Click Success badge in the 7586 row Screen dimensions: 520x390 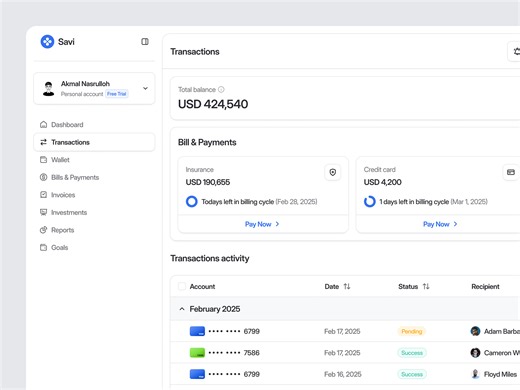[x=412, y=353]
